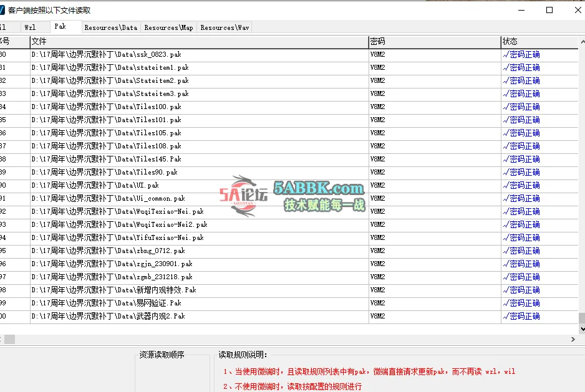Screen dimensions: 585x392
Task: Click the horizontal scrollbar right arrow
Action: (x=573, y=339)
